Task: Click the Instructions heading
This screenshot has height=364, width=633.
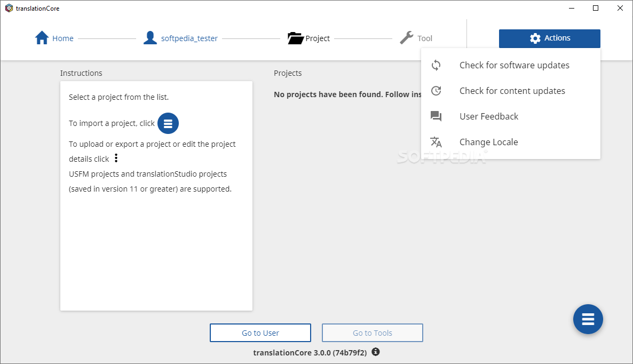Action: point(81,73)
